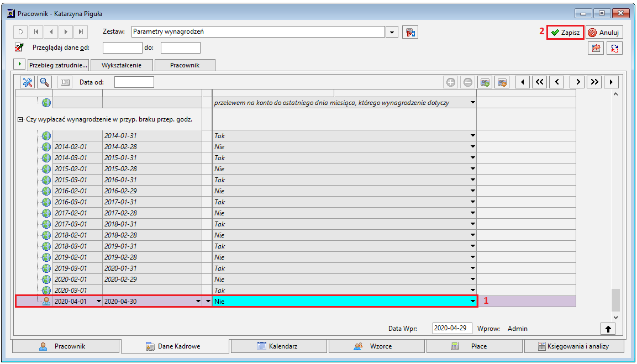
Task: Open the Kalendarz bottom tab
Action: coord(278,346)
